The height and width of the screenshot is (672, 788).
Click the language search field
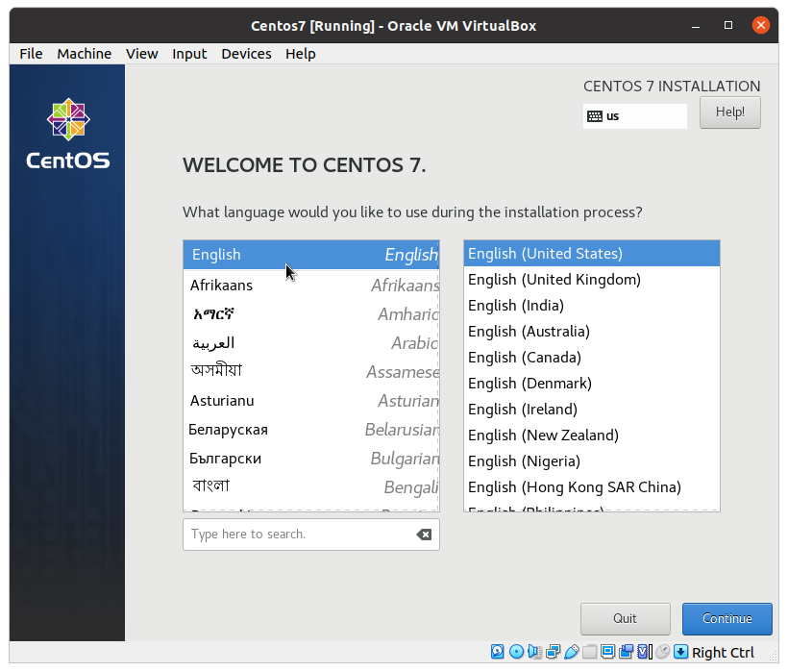tap(311, 535)
